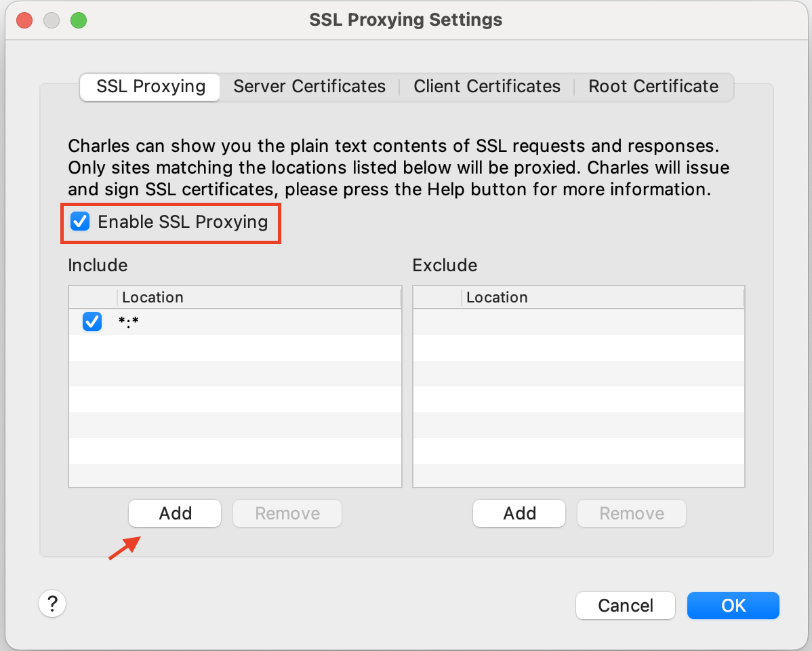This screenshot has height=651, width=812.
Task: Switch to the Server Certificates tab
Action: tap(309, 87)
